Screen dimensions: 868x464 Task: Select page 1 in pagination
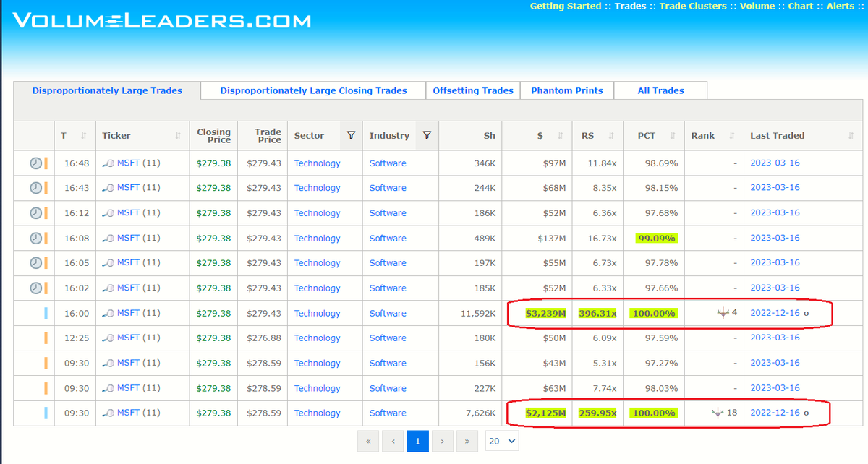click(417, 440)
